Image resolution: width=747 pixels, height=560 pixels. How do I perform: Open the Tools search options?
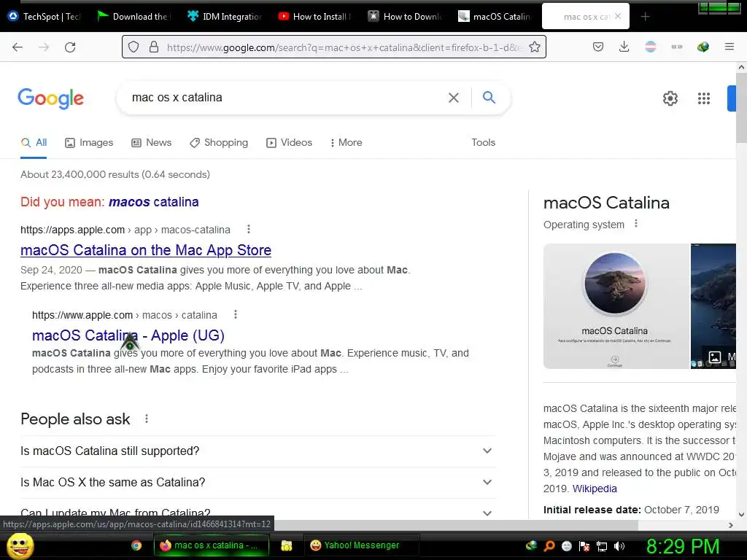click(483, 142)
